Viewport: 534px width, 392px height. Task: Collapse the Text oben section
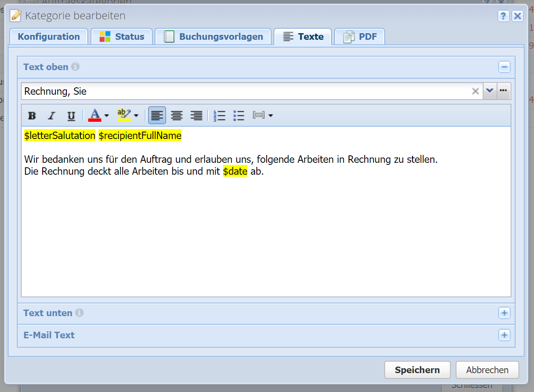point(504,67)
